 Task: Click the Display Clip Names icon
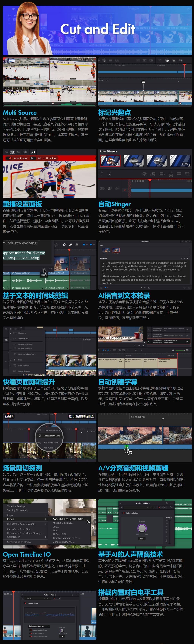coord(15,344)
